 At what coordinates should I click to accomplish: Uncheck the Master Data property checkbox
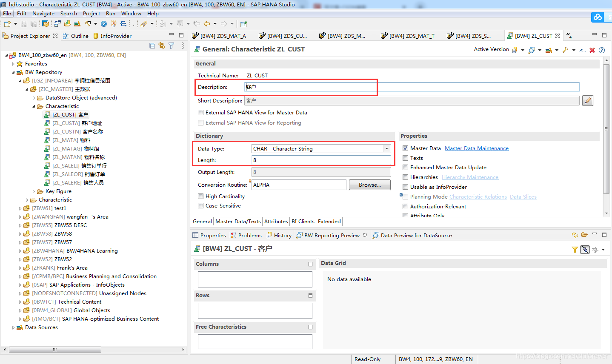pyautogui.click(x=406, y=148)
